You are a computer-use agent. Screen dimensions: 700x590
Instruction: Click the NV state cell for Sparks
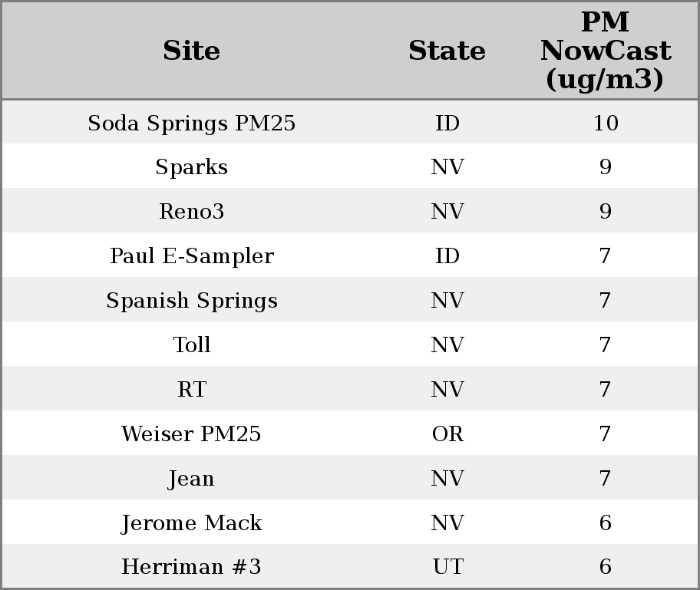point(447,167)
